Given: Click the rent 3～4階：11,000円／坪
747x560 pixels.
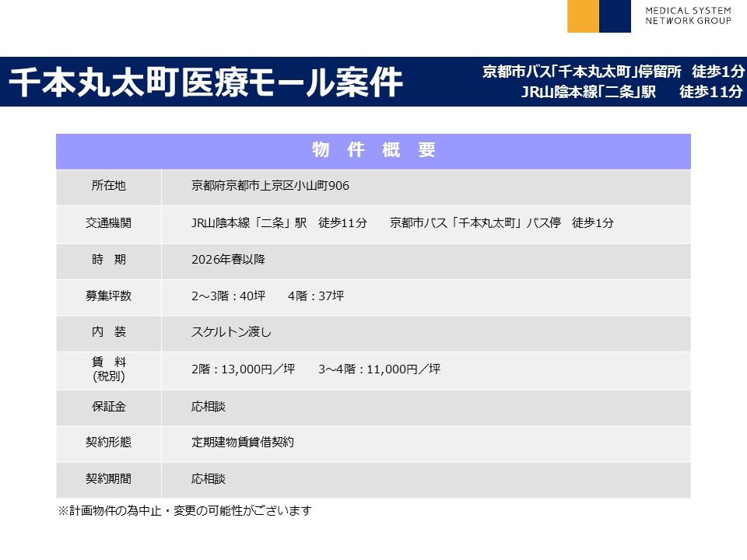Looking at the screenshot, I should point(379,369).
